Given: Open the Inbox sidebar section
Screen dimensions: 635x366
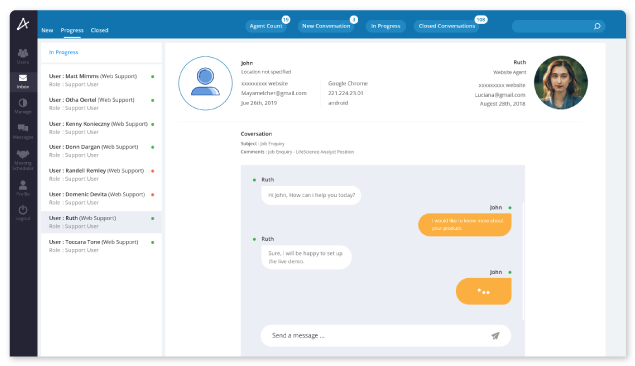Looking at the screenshot, I should (23, 81).
